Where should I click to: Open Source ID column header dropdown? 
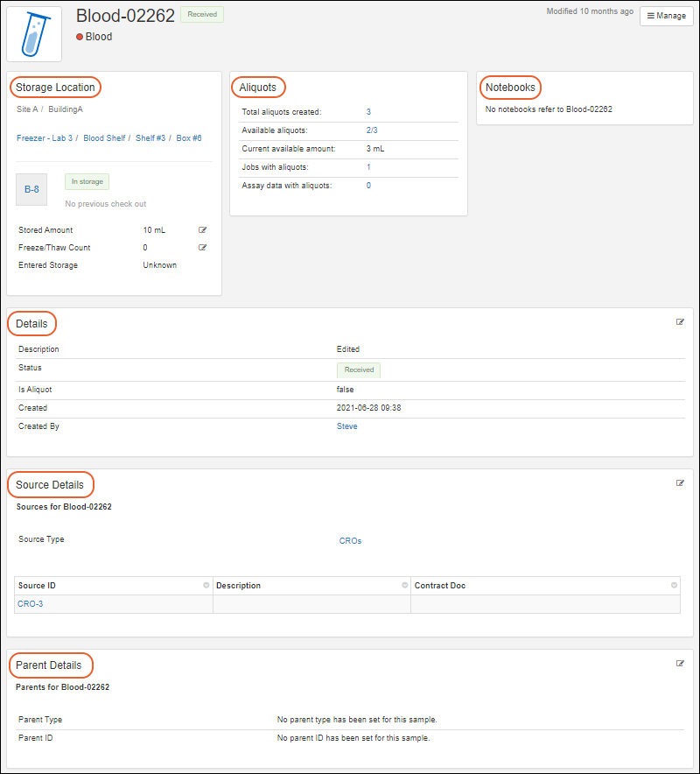coord(206,586)
